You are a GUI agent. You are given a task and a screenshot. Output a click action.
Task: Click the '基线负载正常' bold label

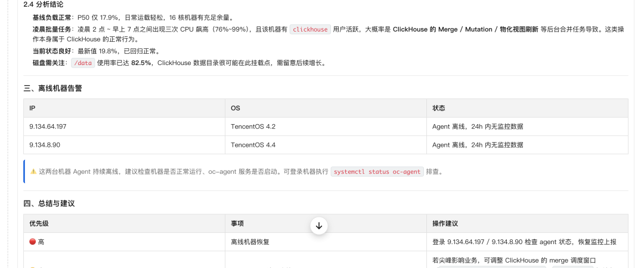point(52,18)
